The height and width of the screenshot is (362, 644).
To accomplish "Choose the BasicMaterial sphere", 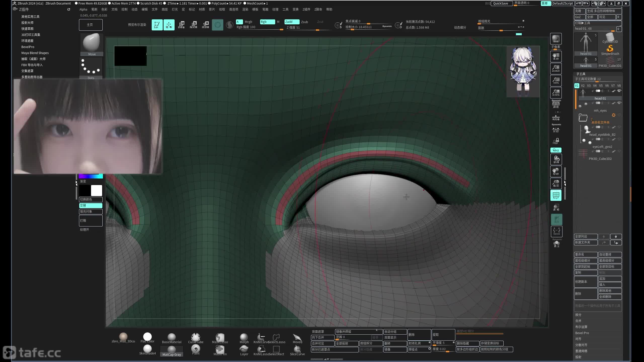I will click(x=172, y=338).
